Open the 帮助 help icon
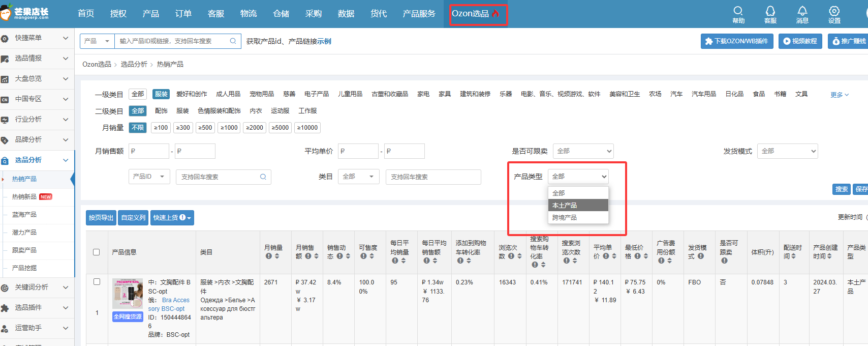This screenshot has height=346, width=868. coord(738,11)
